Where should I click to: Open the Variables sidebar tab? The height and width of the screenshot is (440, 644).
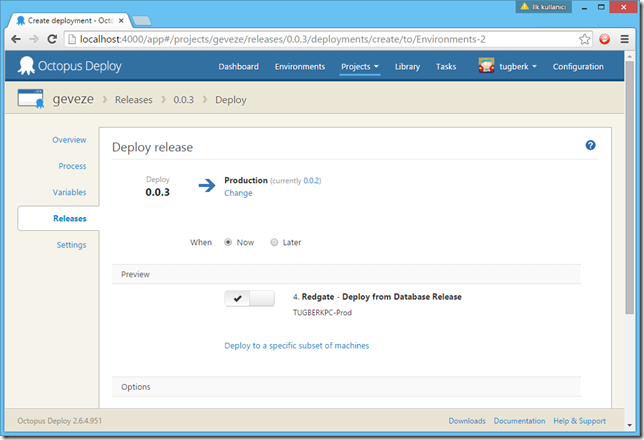pos(69,192)
